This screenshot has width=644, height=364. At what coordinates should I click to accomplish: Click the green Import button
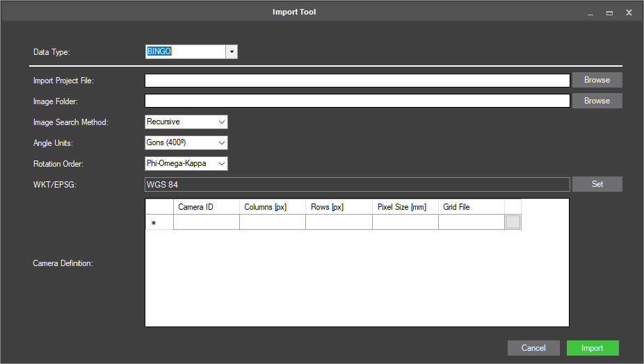click(593, 348)
